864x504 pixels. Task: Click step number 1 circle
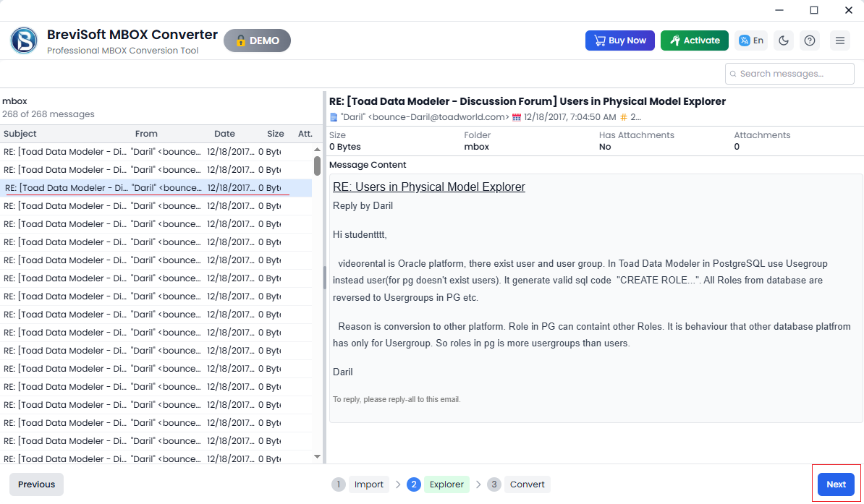[339, 484]
